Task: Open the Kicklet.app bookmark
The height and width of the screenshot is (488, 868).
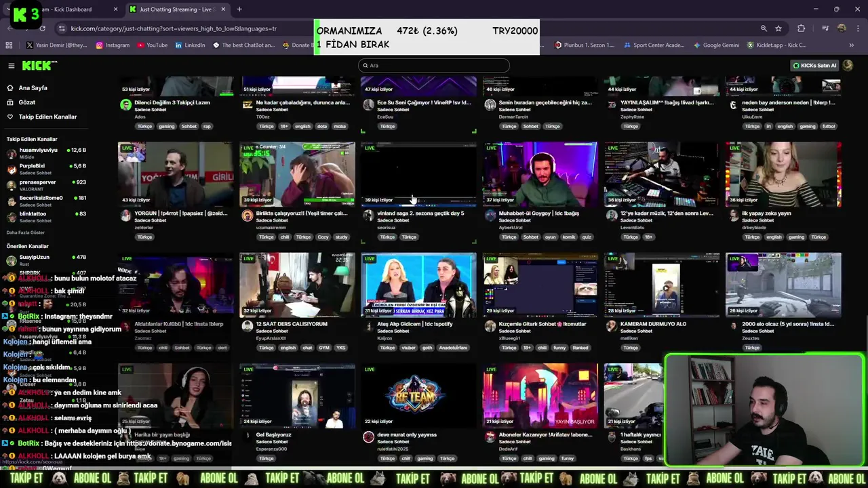Action: click(x=777, y=45)
